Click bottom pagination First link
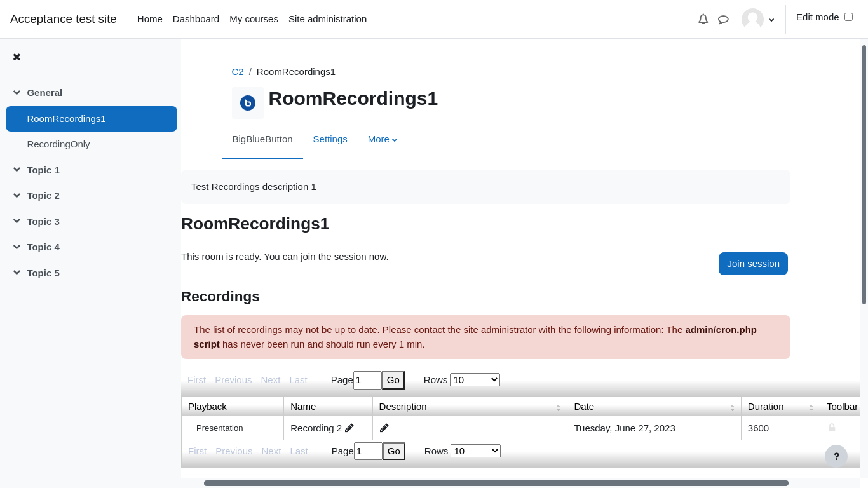Screen dimensions: 868x488 (x=197, y=451)
